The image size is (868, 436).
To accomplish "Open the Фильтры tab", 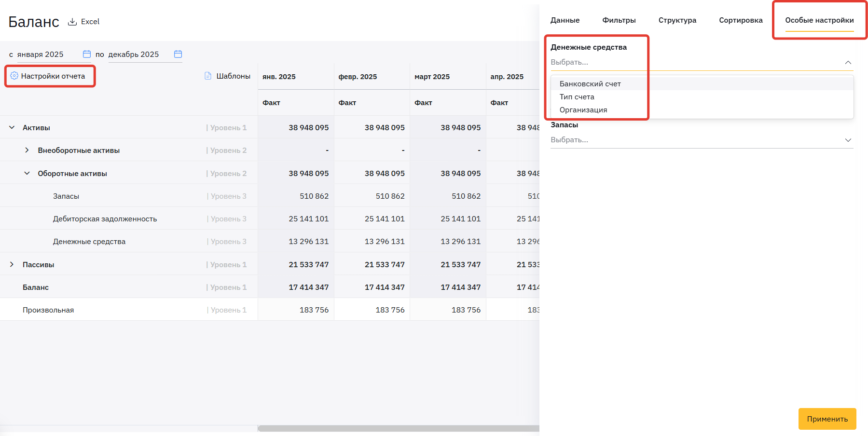I will tap(619, 20).
